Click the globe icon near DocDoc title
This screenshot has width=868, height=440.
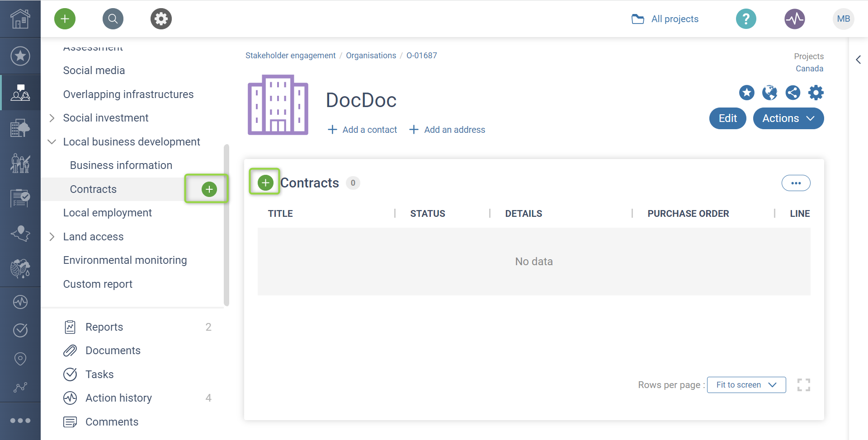point(769,93)
